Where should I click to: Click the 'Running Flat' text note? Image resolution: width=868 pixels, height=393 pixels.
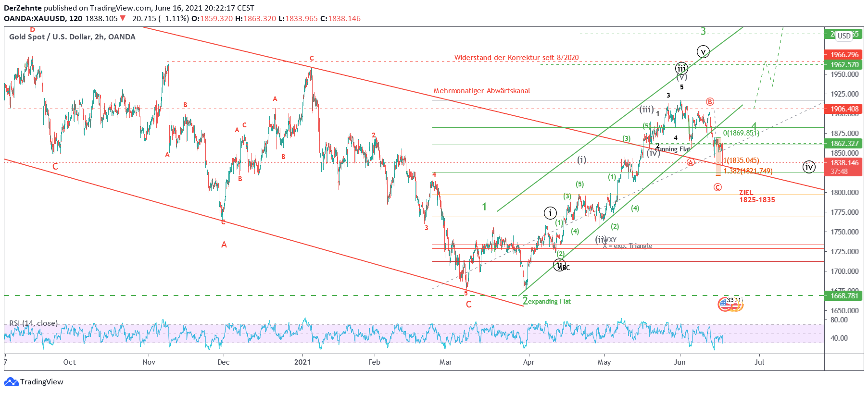click(673, 149)
